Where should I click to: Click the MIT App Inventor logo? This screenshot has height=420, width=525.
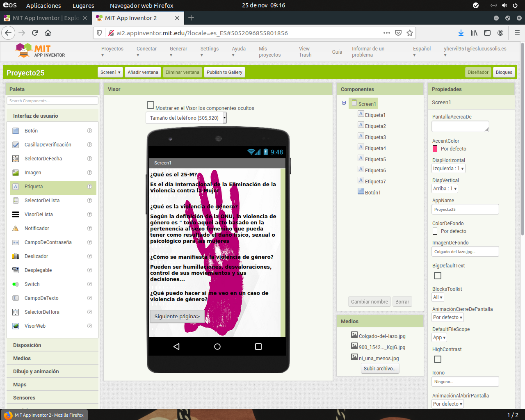pos(40,51)
